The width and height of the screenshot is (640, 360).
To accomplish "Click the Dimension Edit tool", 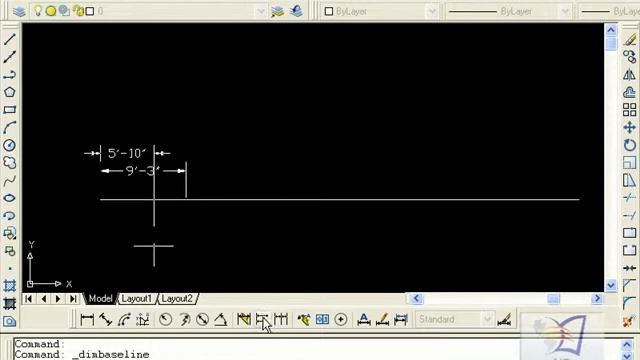I will pyautogui.click(x=363, y=319).
